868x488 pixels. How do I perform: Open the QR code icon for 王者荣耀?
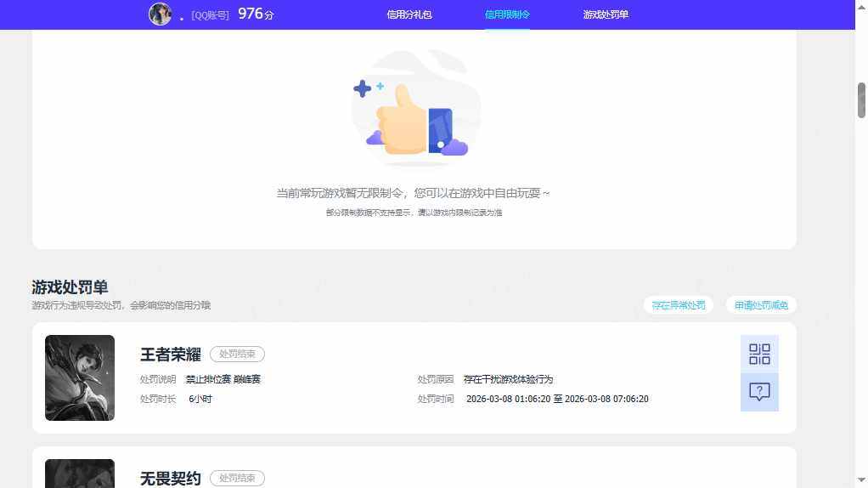(759, 354)
